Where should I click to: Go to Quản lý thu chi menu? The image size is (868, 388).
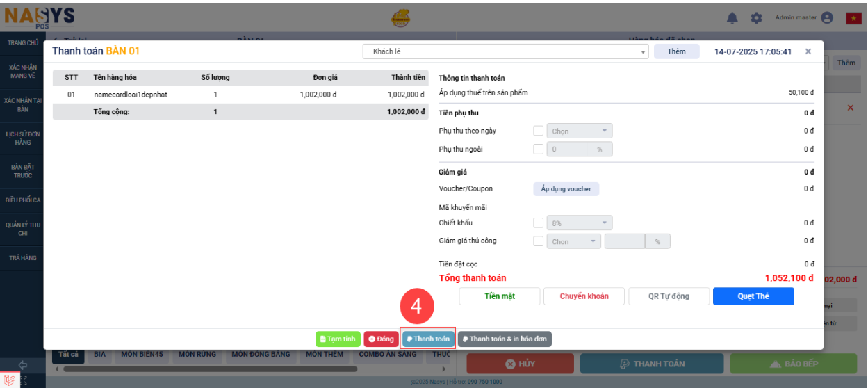[23, 229]
